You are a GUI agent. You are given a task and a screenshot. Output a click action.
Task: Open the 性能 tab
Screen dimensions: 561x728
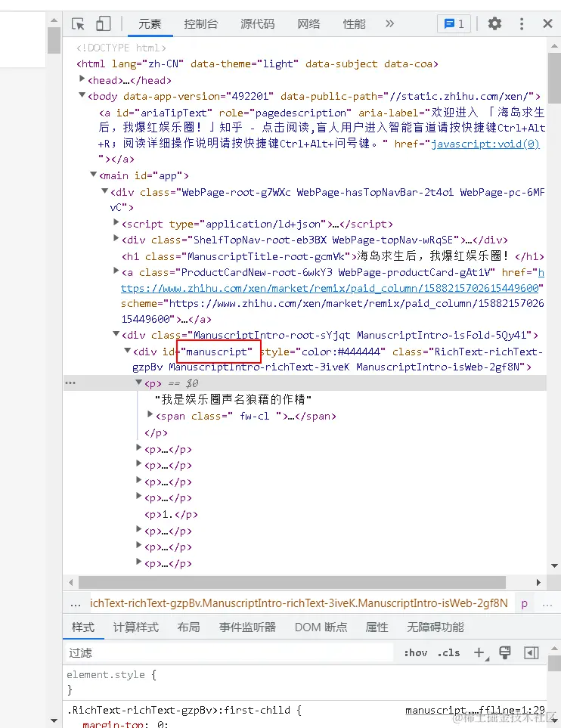tap(354, 23)
